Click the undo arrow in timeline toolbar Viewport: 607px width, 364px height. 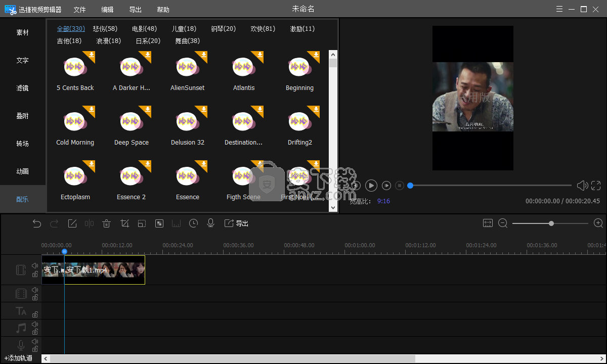point(37,223)
